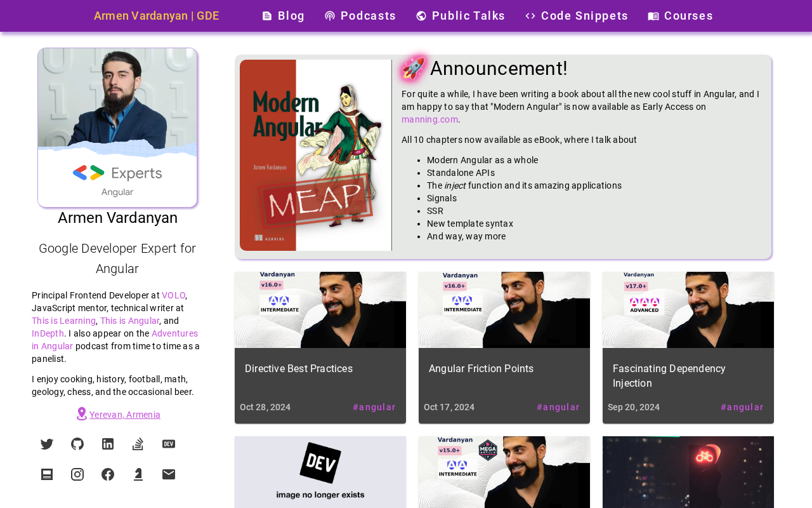Open the Stack Overflow icon

pyautogui.click(x=138, y=444)
